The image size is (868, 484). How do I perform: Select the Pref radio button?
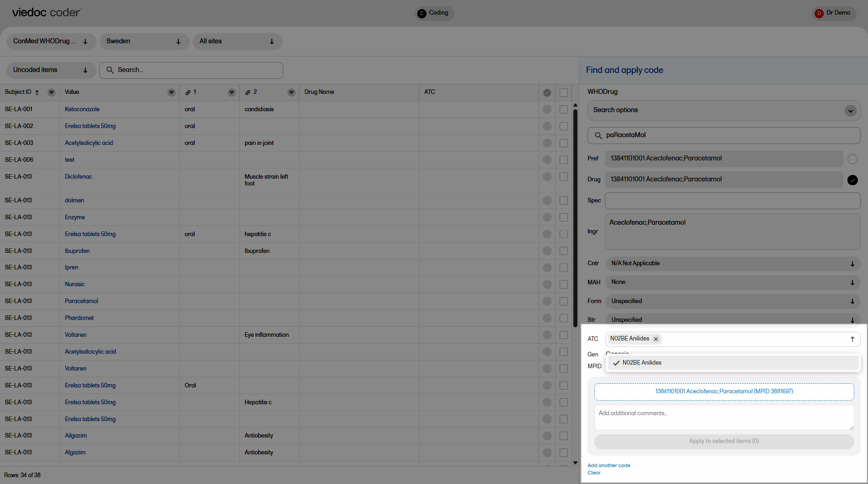click(852, 159)
